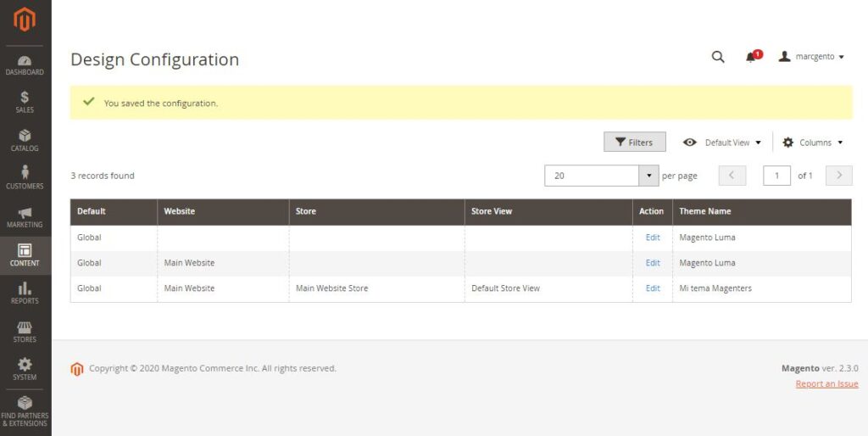Open the Catalog cube icon menu
868x436 pixels.
(x=25, y=140)
